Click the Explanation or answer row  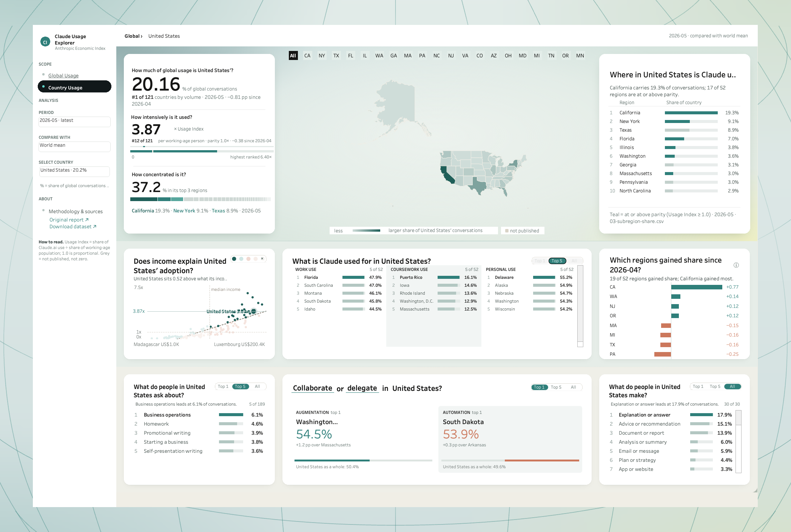point(671,415)
